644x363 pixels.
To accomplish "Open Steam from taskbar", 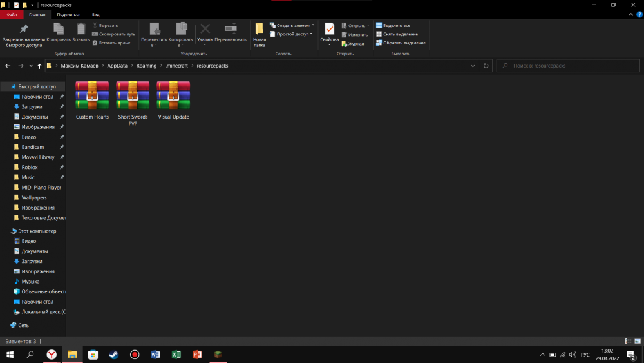I will point(114,355).
